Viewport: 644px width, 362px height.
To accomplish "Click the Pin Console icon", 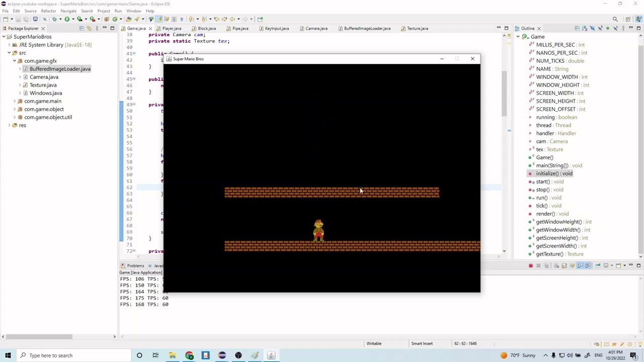I will coord(598,265).
